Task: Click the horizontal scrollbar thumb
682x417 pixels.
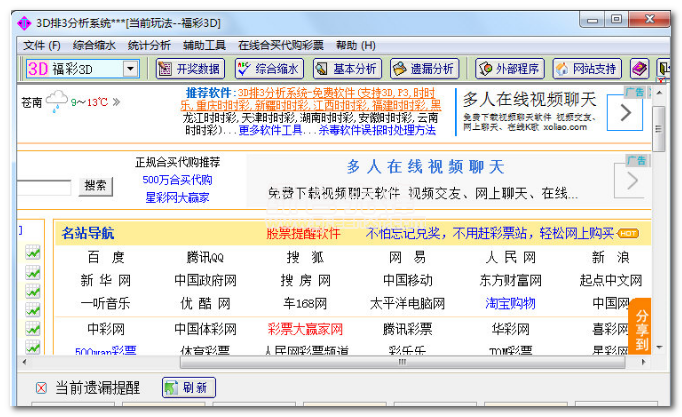Action: click(x=402, y=362)
